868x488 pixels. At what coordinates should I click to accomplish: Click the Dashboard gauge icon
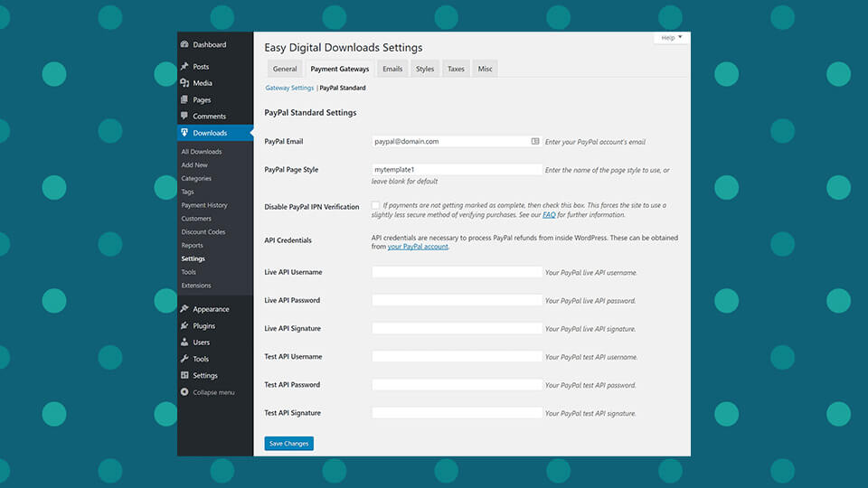[184, 44]
